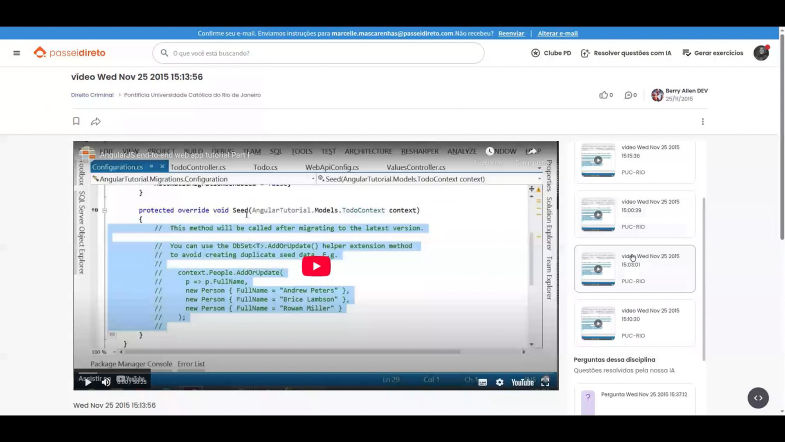Toggle subtitles in the video player
This screenshot has width=785, height=442.
482,382
